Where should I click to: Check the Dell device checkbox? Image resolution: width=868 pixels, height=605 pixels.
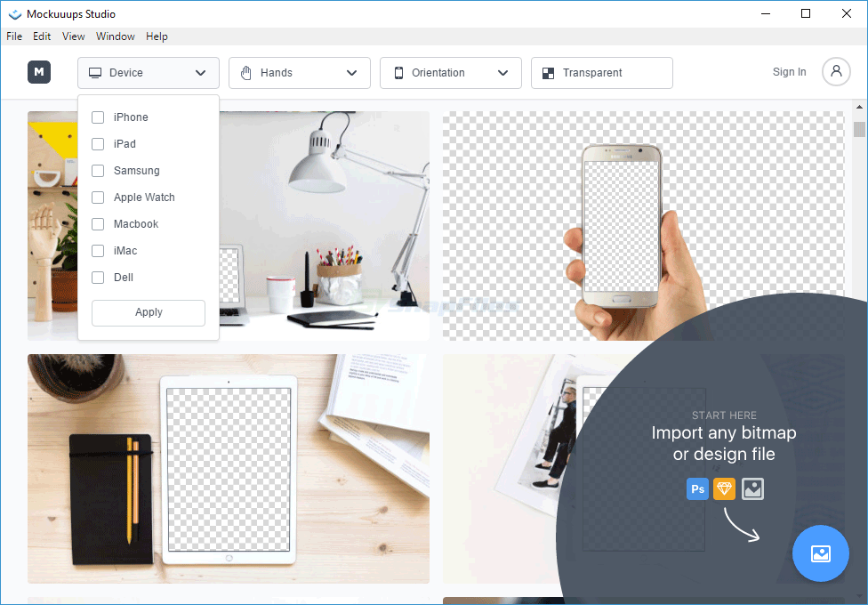[98, 278]
